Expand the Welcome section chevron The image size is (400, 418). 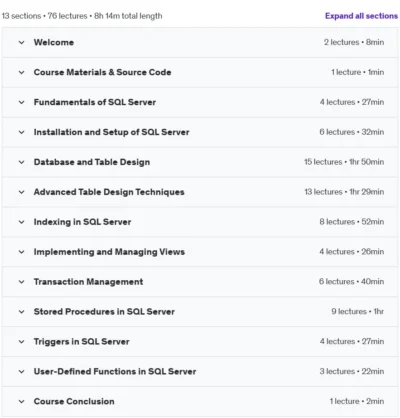(x=22, y=43)
